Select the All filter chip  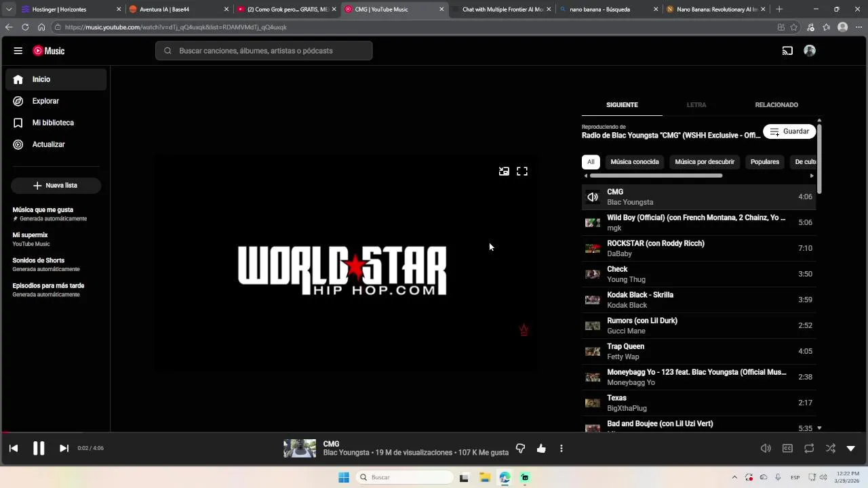[x=591, y=162]
